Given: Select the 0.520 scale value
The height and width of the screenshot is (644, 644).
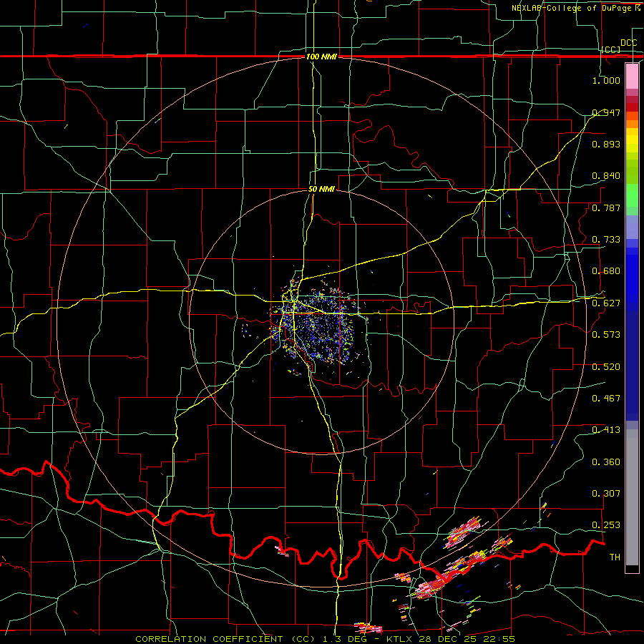Looking at the screenshot, I should [606, 367].
